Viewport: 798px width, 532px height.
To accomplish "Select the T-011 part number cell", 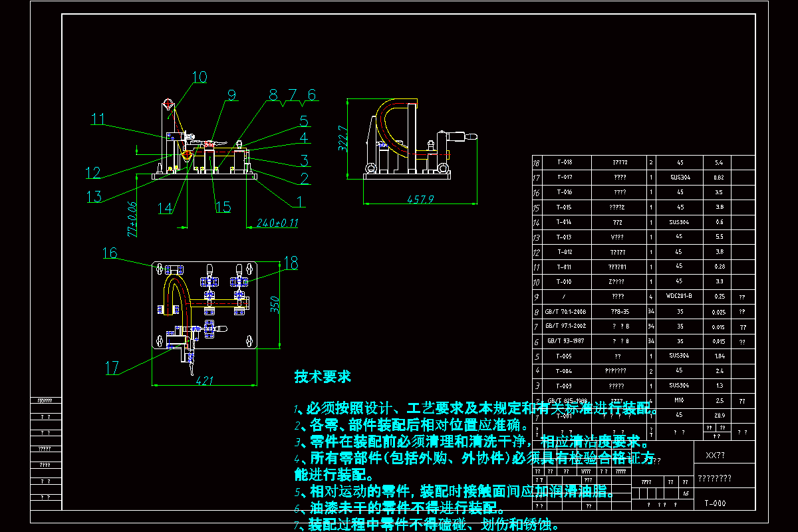I will [563, 267].
